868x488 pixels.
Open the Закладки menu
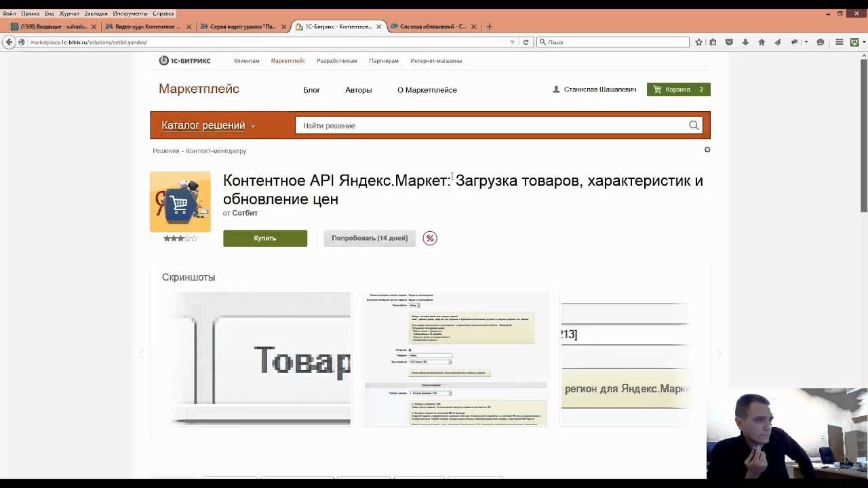pyautogui.click(x=96, y=14)
